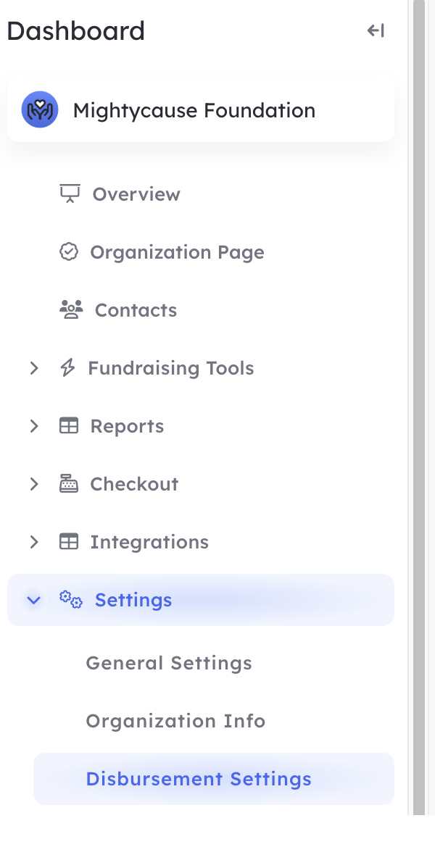Expand the Reports section chevron
The height and width of the screenshot is (868, 435).
point(34,426)
